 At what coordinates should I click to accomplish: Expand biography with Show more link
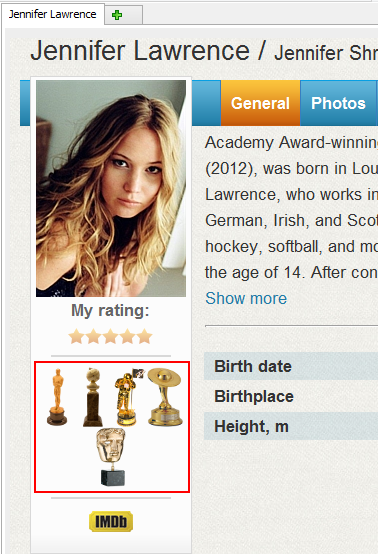(x=246, y=298)
